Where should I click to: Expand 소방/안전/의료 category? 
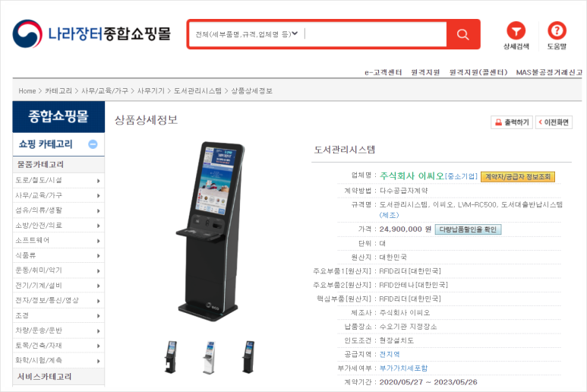[x=58, y=226]
